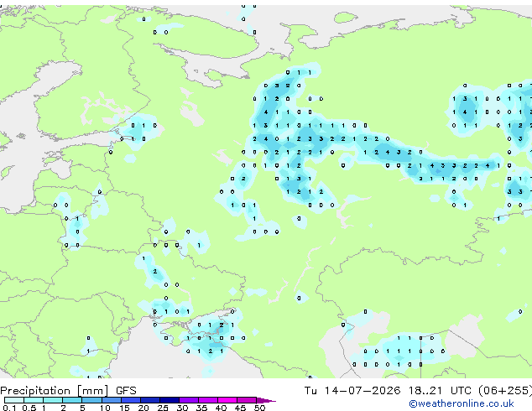Click the '15' legend label
The height and width of the screenshot is (411, 532).
tap(124, 408)
